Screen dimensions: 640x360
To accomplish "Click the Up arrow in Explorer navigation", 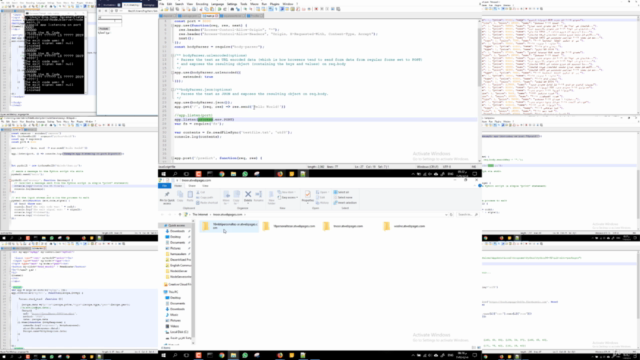I will 180,214.
